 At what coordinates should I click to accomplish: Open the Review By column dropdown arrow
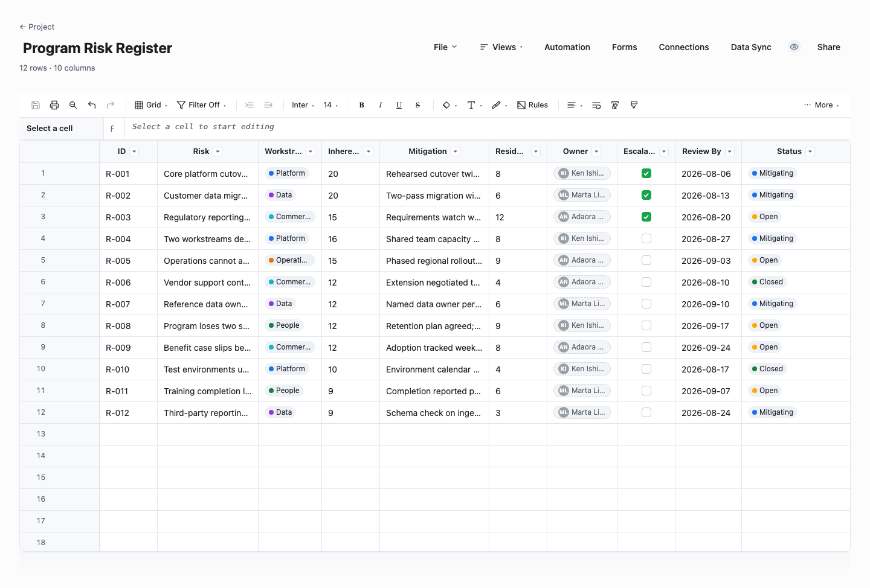pos(730,152)
